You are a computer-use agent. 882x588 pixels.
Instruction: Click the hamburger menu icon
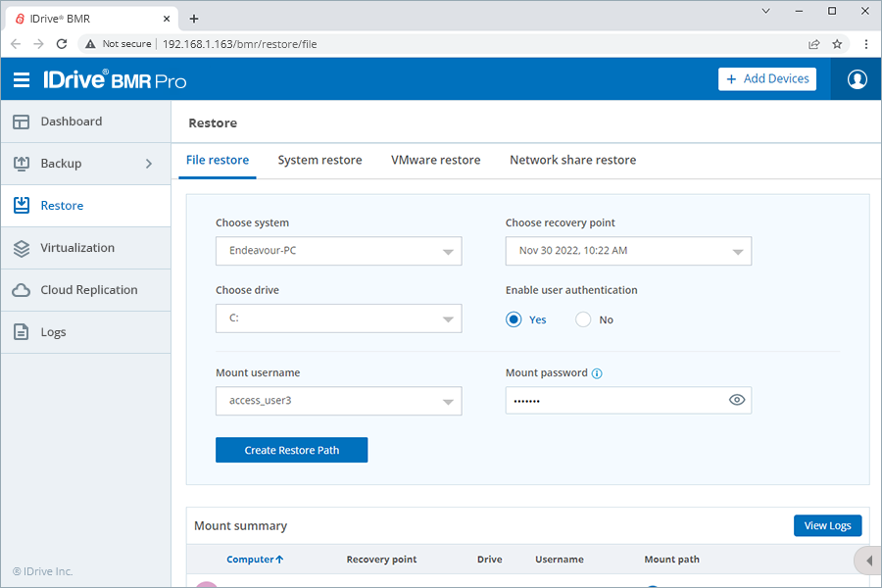click(22, 79)
